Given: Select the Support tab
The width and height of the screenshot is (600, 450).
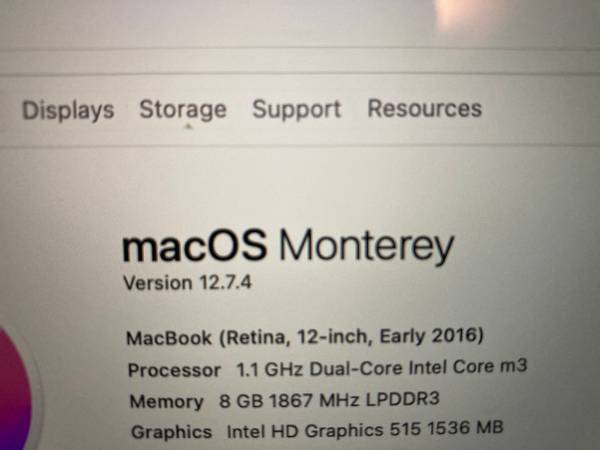Looking at the screenshot, I should (x=296, y=109).
